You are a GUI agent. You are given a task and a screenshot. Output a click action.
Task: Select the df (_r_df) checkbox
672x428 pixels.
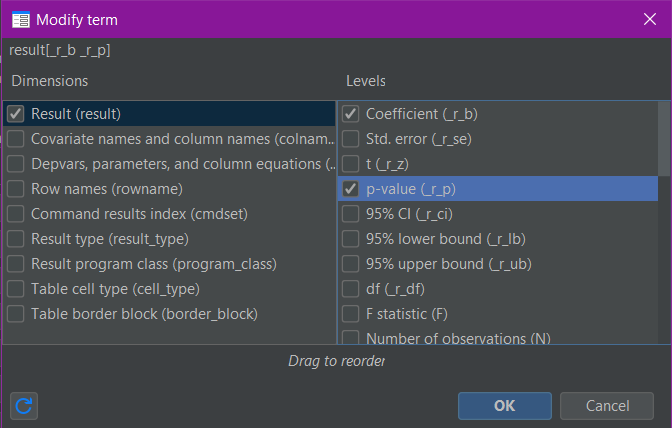(350, 289)
